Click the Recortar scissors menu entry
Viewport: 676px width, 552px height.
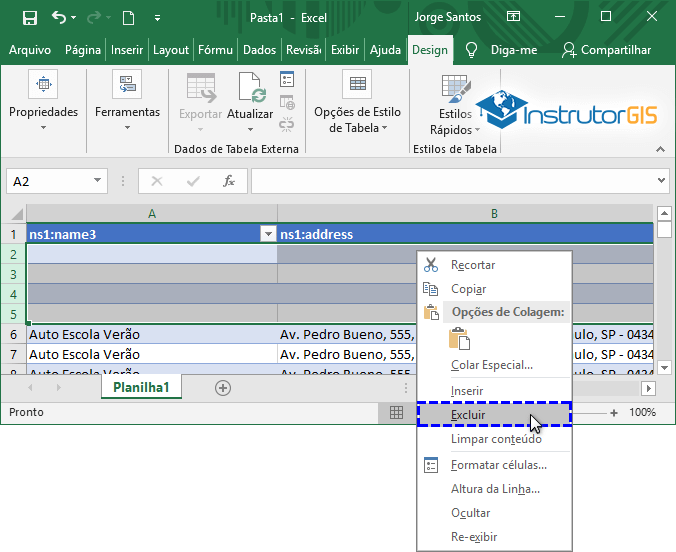tap(473, 265)
